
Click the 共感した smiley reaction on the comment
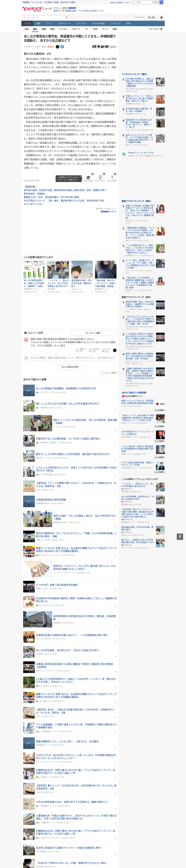(x=77, y=350)
